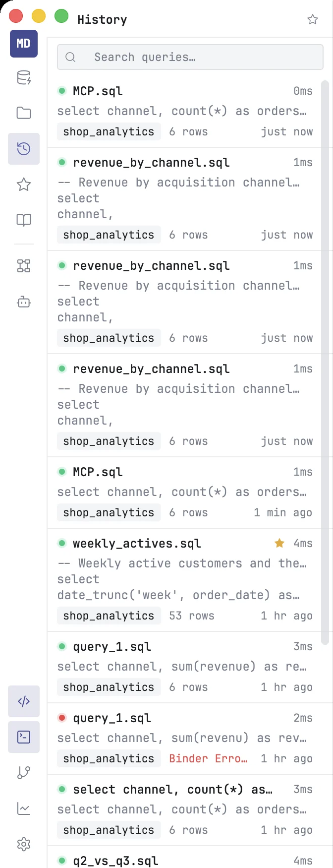This screenshot has height=868, width=333.
Task: Unstar the weekly_actives.sql history entry
Action: point(279,543)
